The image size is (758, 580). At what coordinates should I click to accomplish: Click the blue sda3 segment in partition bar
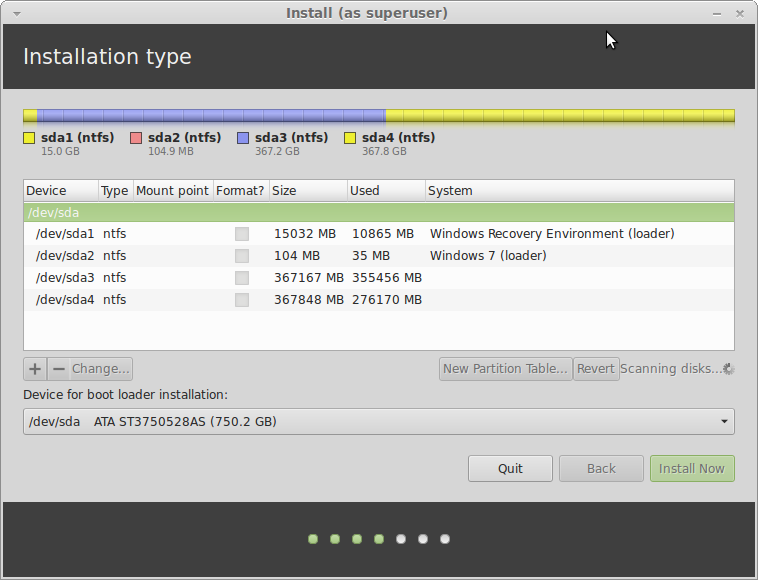click(x=212, y=116)
